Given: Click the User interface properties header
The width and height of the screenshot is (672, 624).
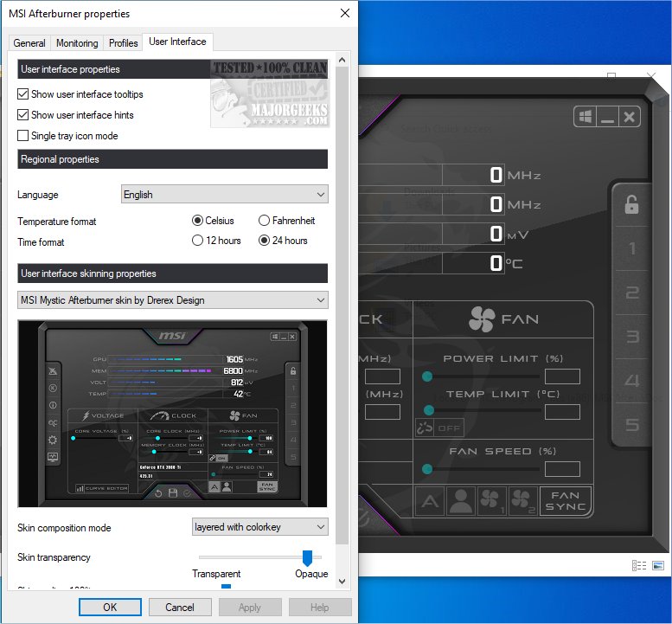Looking at the screenshot, I should pos(173,69).
